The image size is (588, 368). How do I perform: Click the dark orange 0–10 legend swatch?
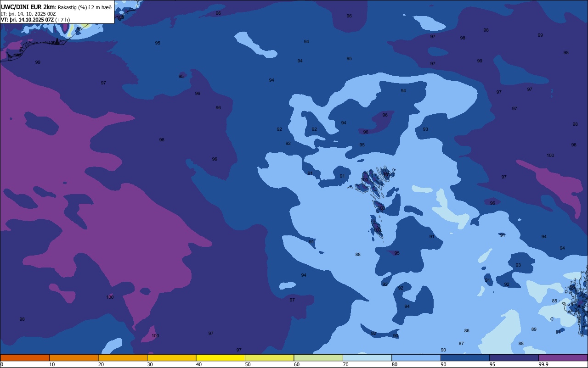(25, 357)
